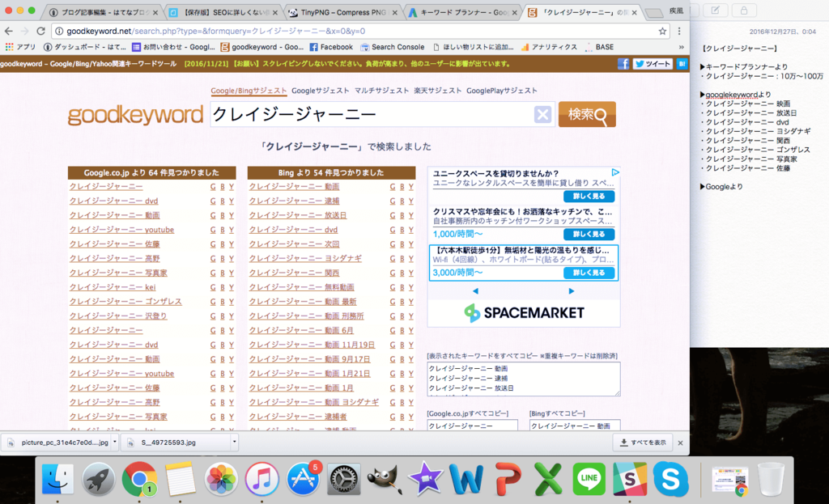Open Photos app in the dock

[221, 479]
